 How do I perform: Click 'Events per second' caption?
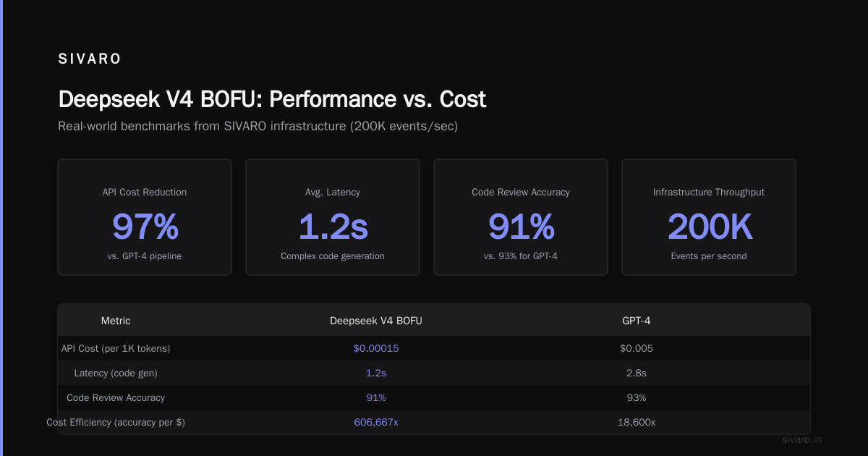[709, 256]
